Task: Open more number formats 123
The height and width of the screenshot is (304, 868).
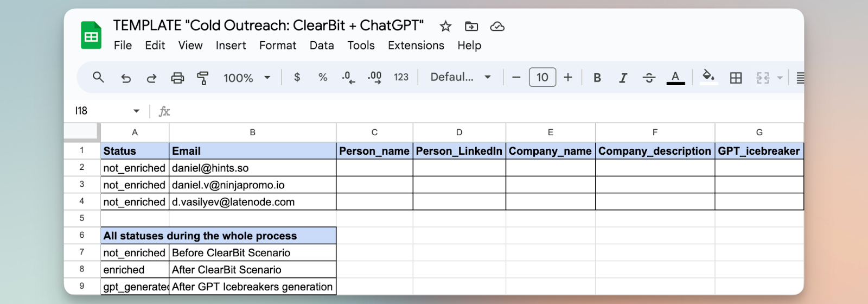Action: tap(401, 77)
